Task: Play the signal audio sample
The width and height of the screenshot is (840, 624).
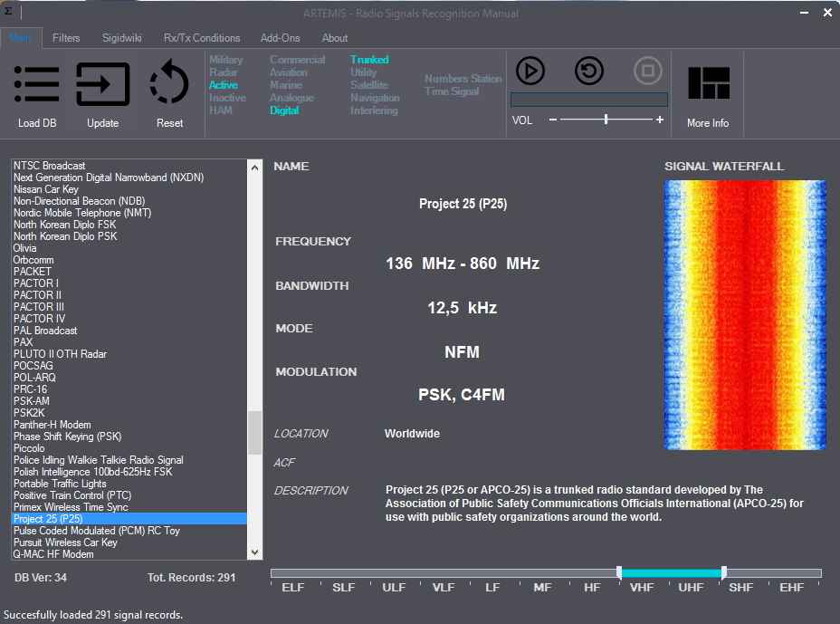Action: pos(530,71)
